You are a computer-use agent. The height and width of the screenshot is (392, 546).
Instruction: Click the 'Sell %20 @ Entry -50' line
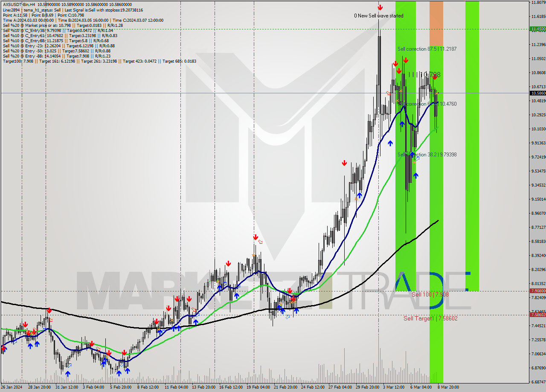[x=57, y=51]
